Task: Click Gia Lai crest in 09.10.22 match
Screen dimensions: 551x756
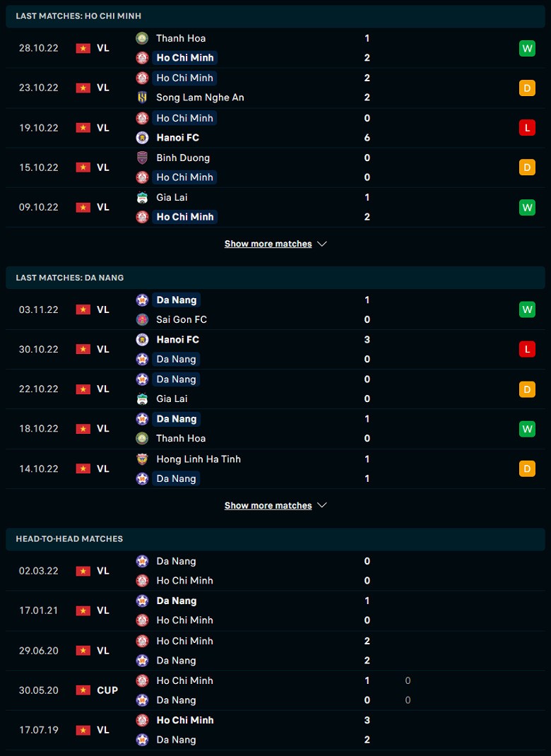Action: 142,198
